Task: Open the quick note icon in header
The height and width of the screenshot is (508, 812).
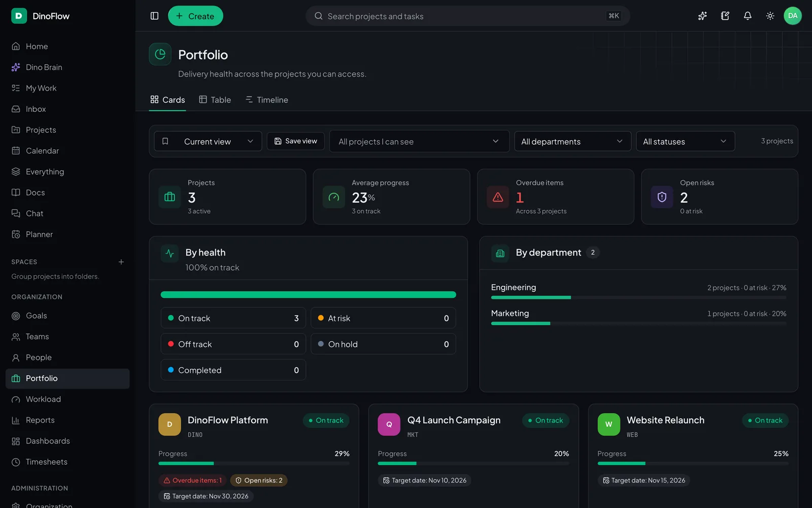Action: click(725, 16)
